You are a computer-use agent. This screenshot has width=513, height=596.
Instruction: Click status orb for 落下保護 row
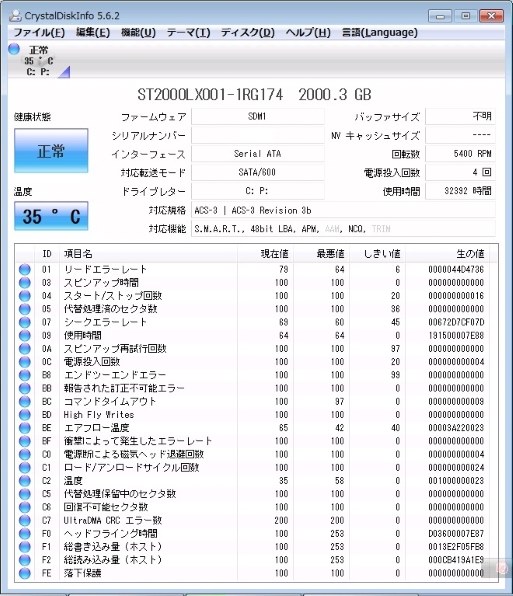click(x=25, y=573)
